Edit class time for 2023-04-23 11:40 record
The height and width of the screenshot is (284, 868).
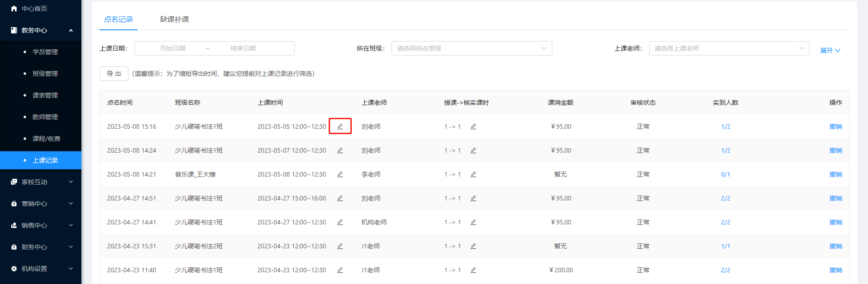(340, 270)
